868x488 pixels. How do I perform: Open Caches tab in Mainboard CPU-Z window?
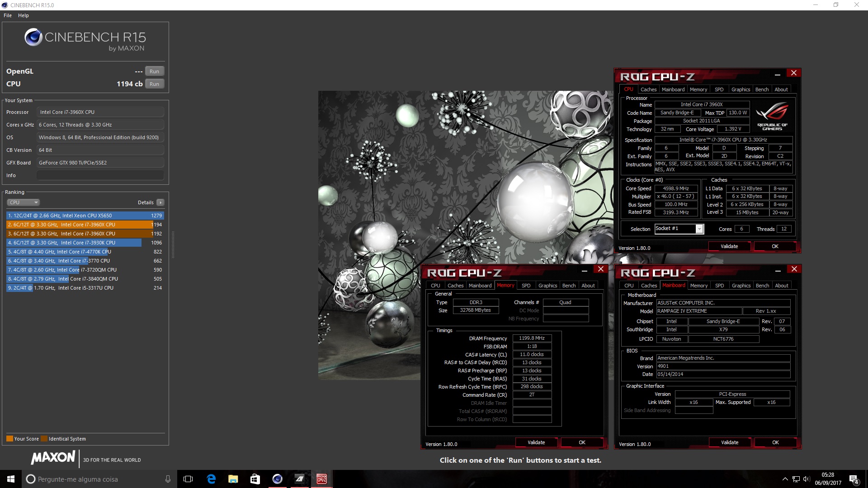coord(649,286)
